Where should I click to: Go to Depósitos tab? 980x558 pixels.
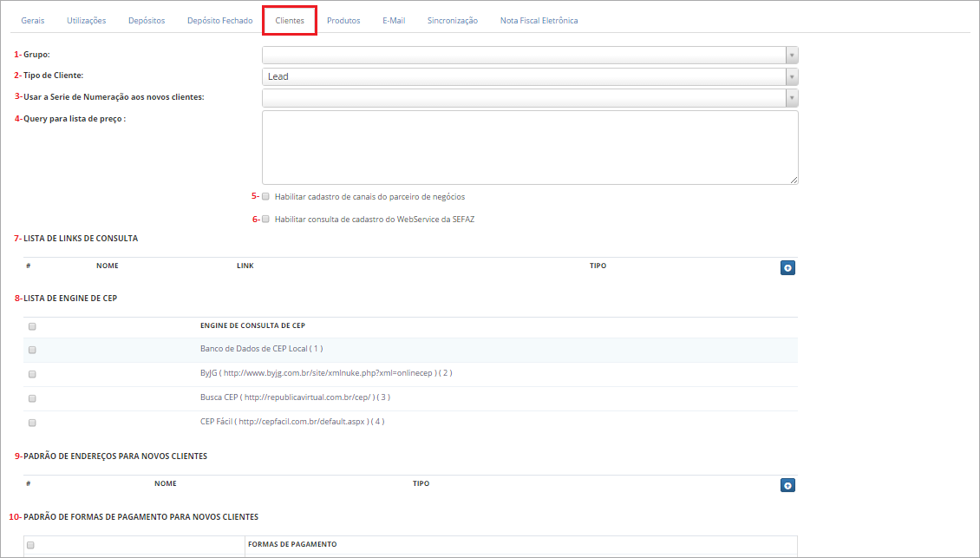(x=147, y=21)
